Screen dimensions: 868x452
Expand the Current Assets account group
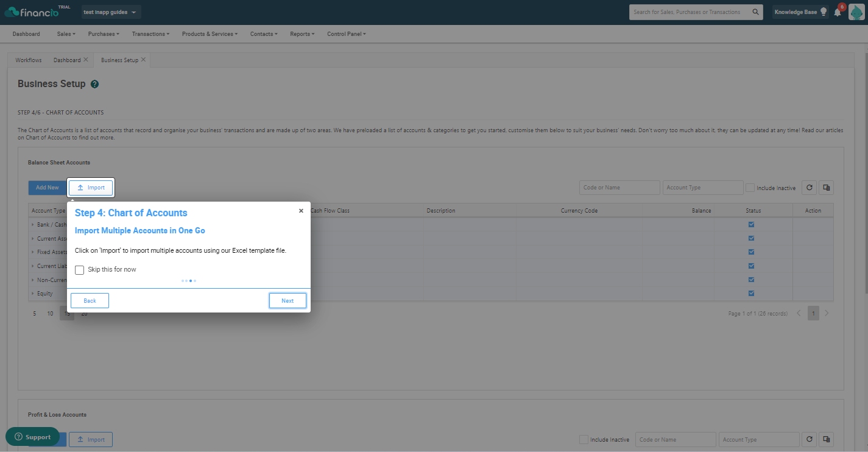coord(33,239)
